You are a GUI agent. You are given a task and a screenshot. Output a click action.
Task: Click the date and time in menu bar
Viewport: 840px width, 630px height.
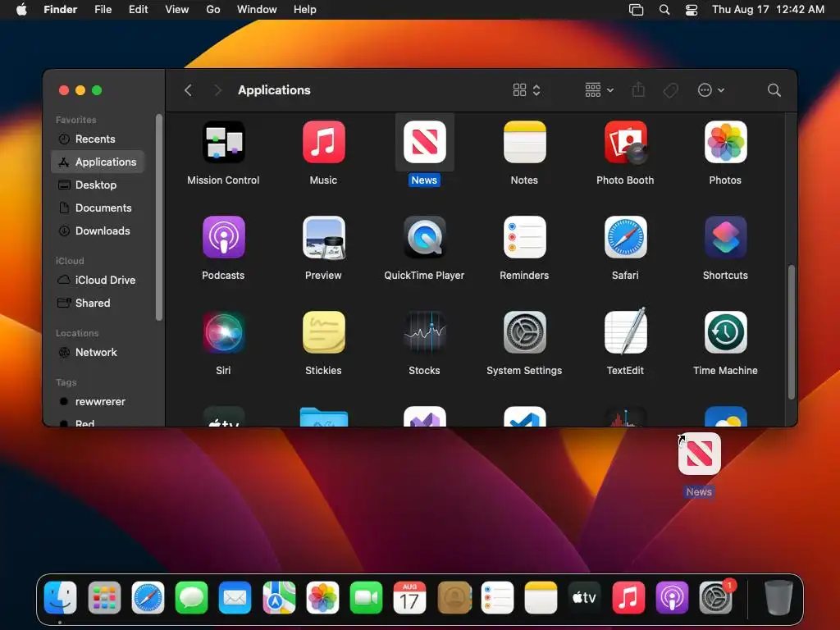point(768,10)
